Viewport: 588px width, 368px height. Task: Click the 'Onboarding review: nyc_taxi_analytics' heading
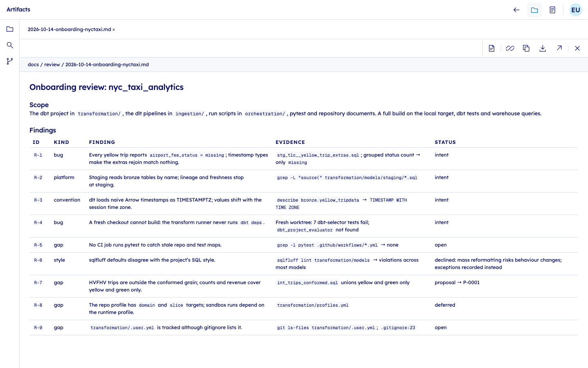[x=107, y=87]
